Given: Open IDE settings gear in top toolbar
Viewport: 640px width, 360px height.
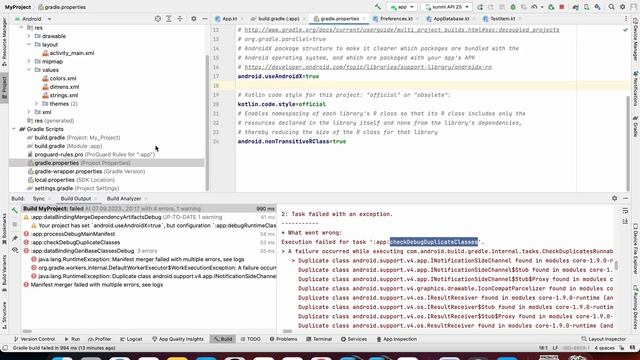Looking at the screenshot, I should [x=622, y=7].
